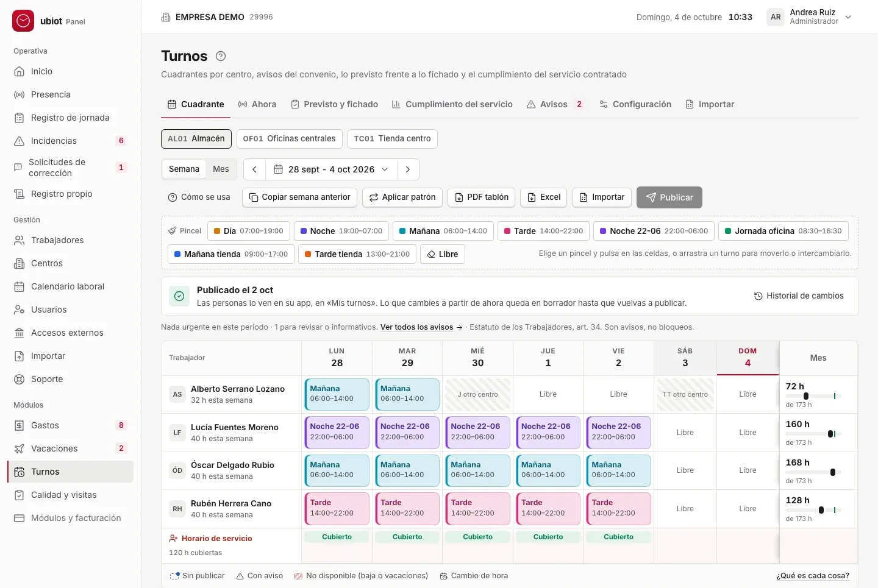Click the Excel export button
The image size is (878, 588).
click(x=544, y=197)
